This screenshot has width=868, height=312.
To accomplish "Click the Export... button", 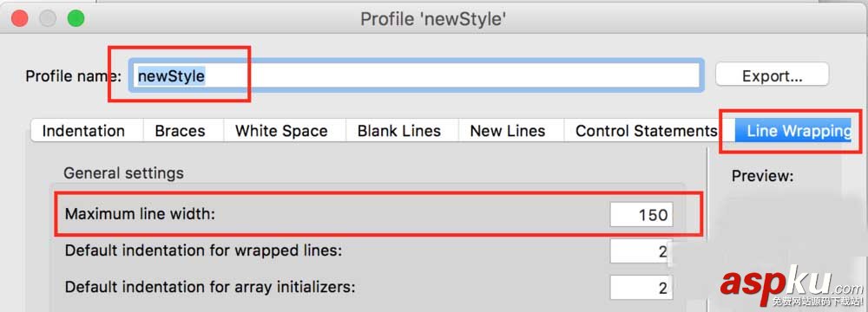I will point(773,75).
